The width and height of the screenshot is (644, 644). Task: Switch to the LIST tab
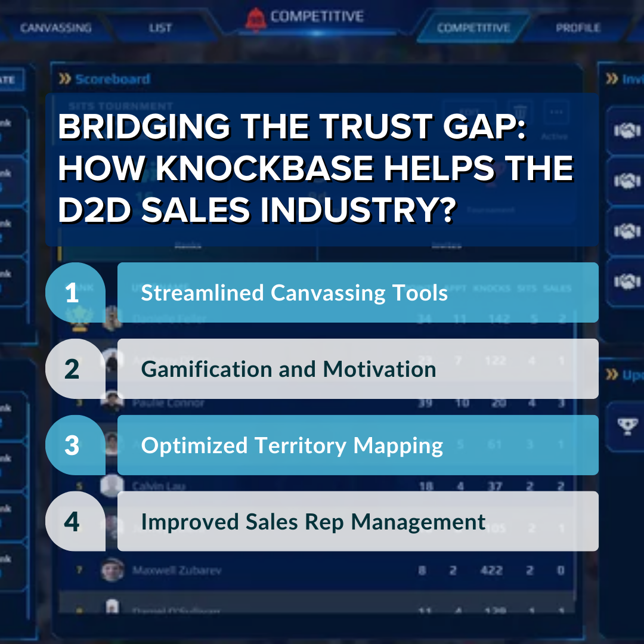click(x=160, y=28)
